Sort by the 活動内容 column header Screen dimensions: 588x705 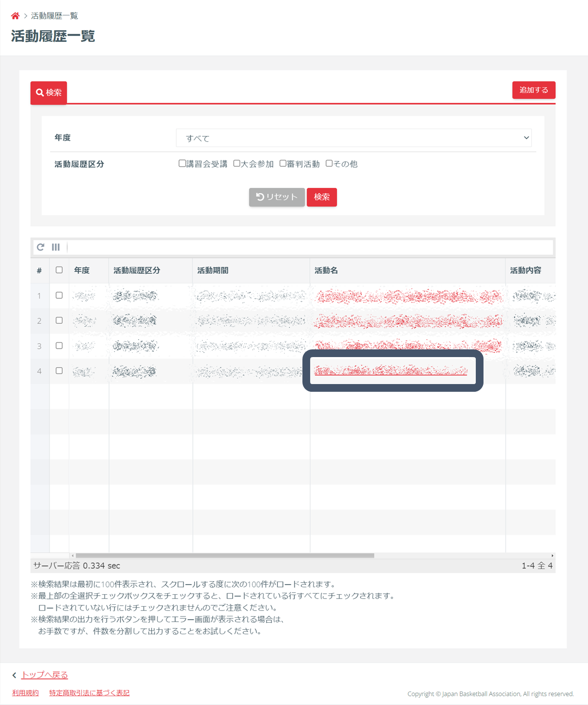pyautogui.click(x=531, y=271)
